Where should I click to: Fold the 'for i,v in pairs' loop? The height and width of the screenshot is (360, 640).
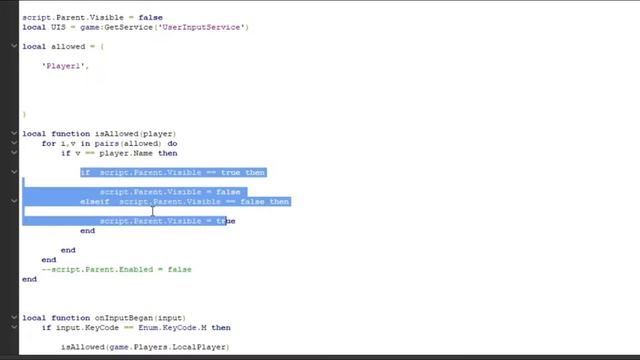(x=14, y=143)
